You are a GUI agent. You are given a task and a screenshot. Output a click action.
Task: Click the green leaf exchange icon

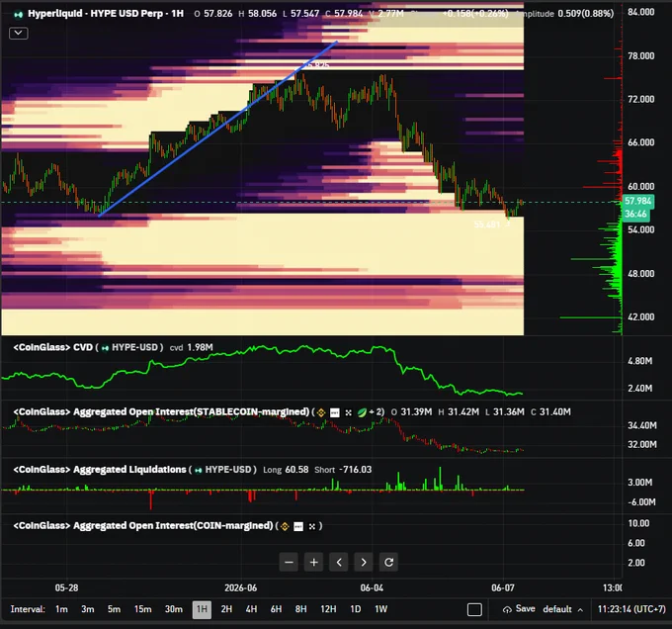pyautogui.click(x=362, y=412)
